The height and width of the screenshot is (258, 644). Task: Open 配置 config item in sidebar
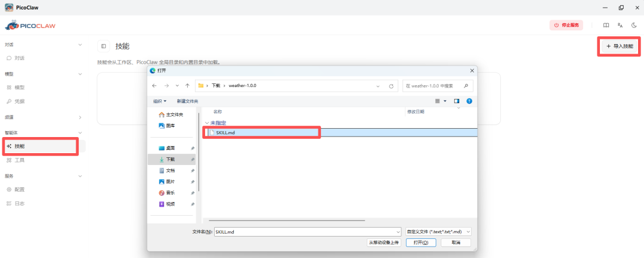click(x=20, y=189)
